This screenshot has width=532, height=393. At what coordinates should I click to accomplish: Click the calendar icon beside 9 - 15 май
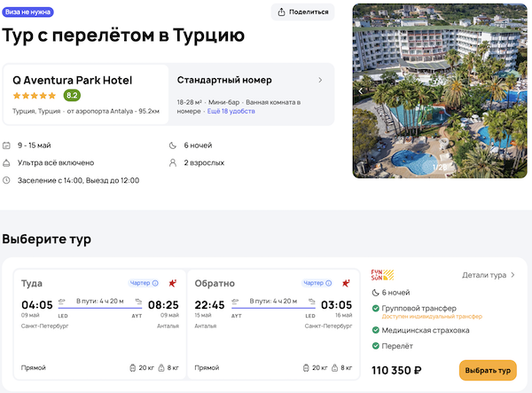tap(7, 145)
